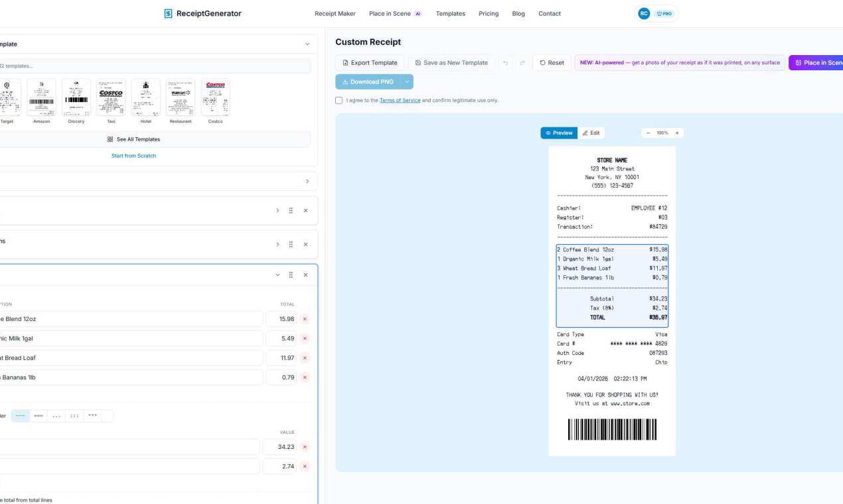Viewport: 843px width, 504px height.
Task: Click the 11.97 total input field
Action: 281,358
